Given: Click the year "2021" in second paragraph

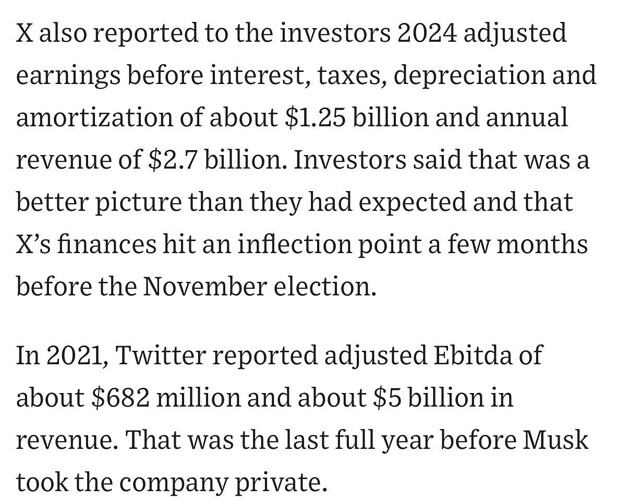Looking at the screenshot, I should click(x=77, y=356).
